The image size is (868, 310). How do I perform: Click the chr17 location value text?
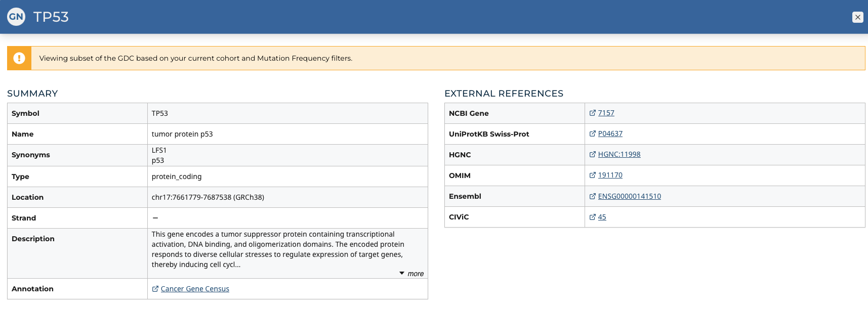click(x=208, y=197)
